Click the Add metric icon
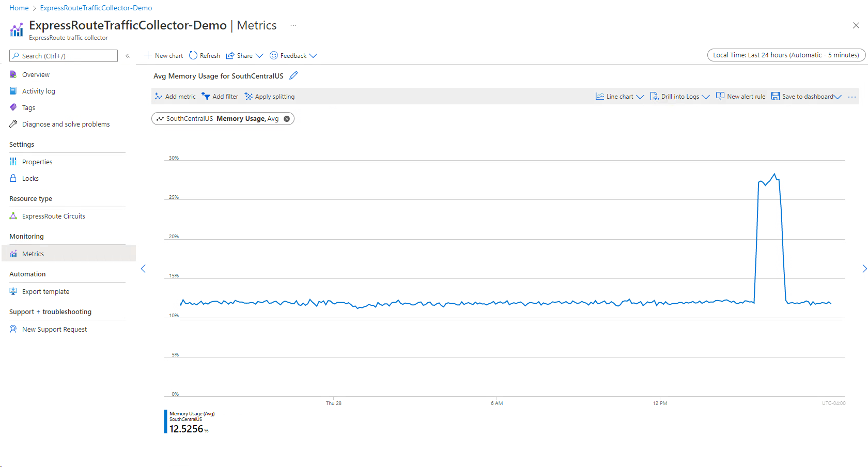 point(159,97)
